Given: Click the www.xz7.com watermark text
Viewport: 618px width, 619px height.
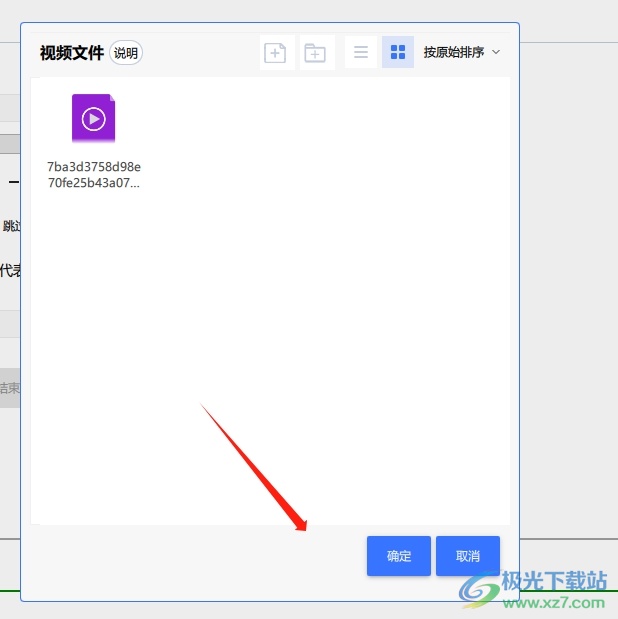Looking at the screenshot, I should point(554,603).
